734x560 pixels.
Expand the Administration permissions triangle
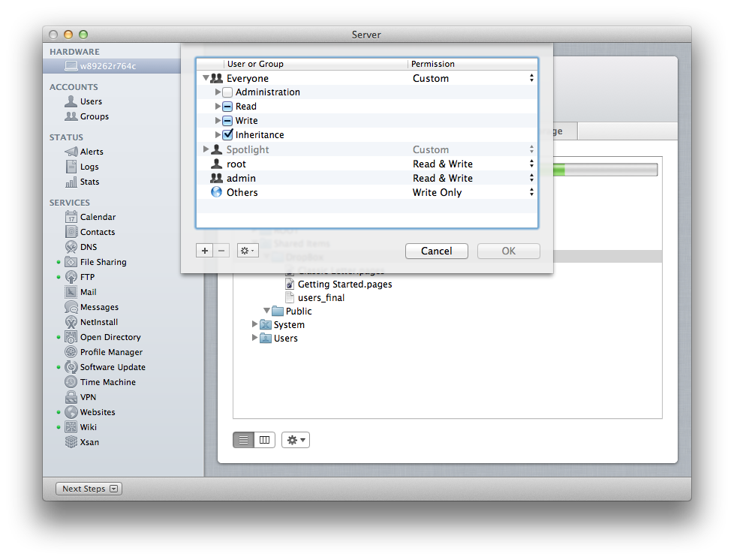(218, 92)
